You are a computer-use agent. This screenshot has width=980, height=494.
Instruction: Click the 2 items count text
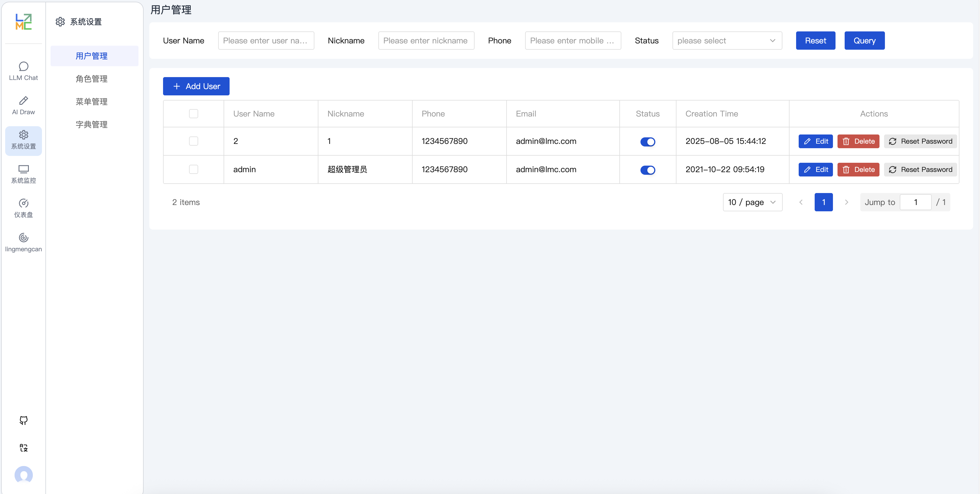coord(186,202)
